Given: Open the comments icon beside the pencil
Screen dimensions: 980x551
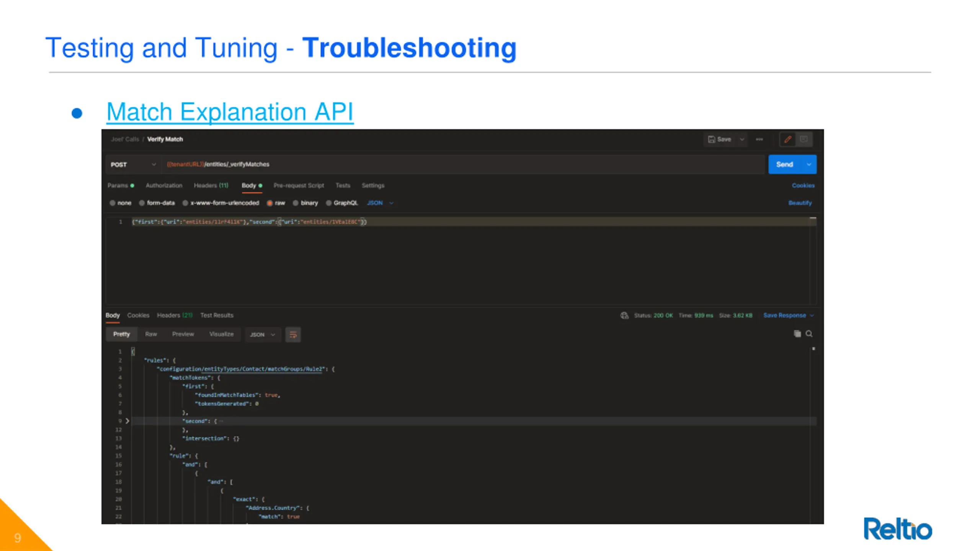Looking at the screenshot, I should 804,139.
